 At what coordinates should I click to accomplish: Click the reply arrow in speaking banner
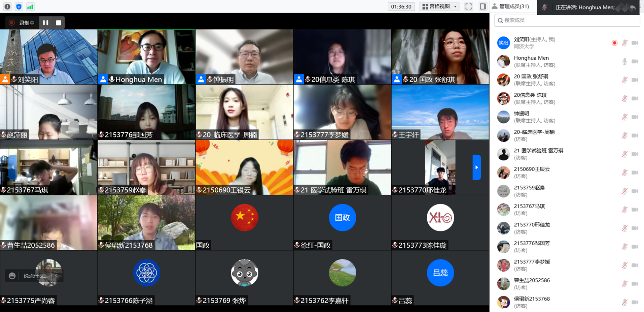[x=633, y=7]
